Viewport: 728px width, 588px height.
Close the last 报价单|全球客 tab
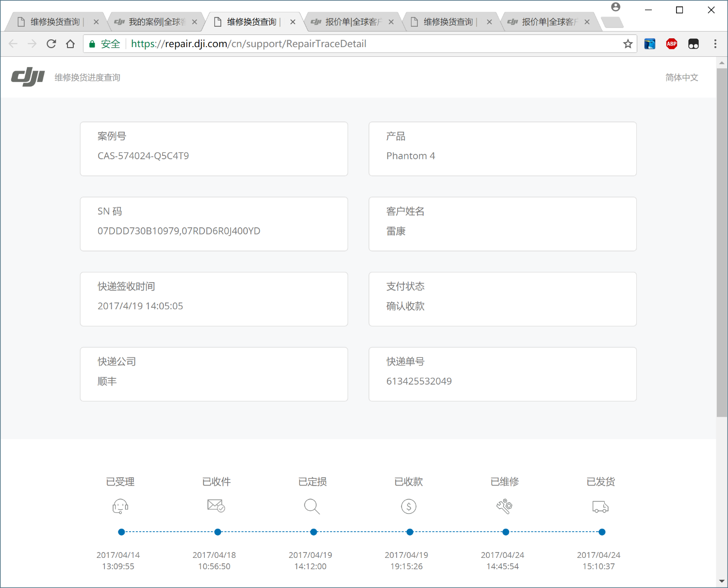tap(587, 22)
